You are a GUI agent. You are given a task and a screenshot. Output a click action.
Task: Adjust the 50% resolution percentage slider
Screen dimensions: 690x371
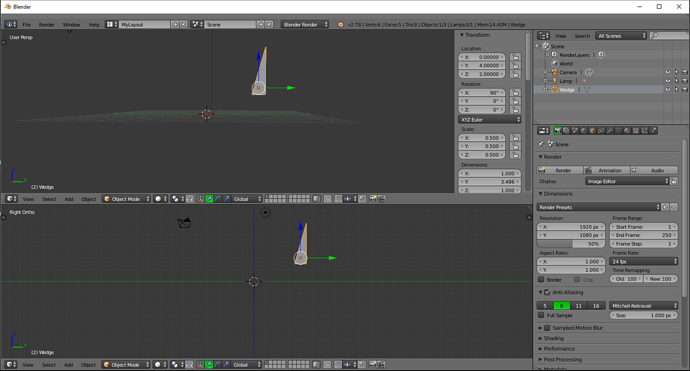571,244
